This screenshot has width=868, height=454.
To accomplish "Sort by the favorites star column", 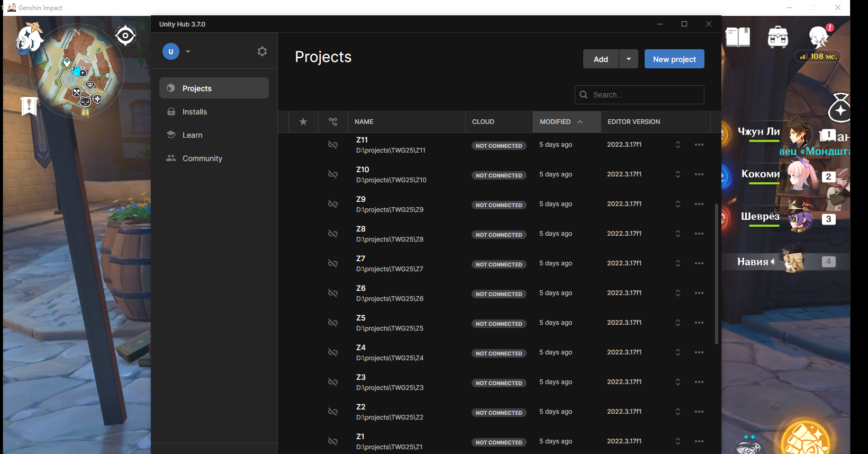I will coord(303,122).
